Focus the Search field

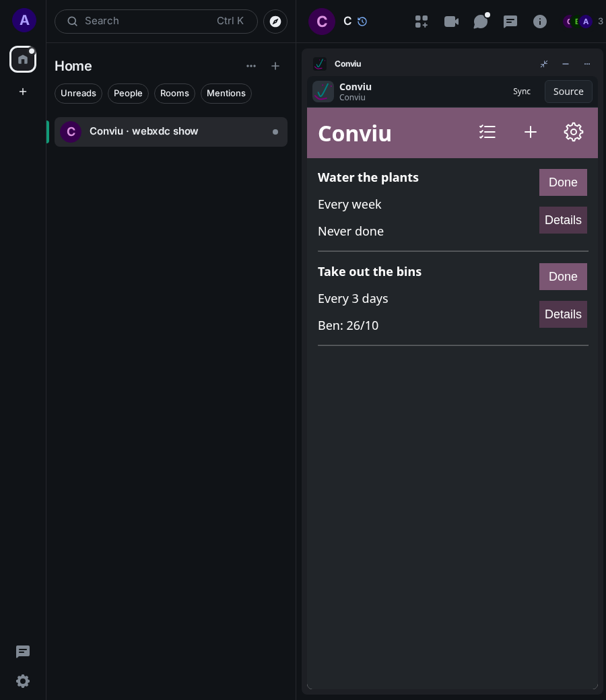pos(156,22)
